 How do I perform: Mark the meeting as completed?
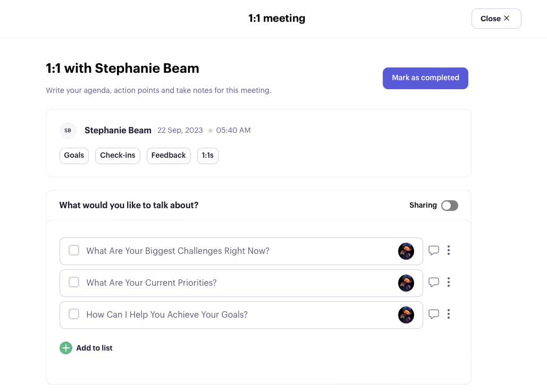click(x=425, y=78)
